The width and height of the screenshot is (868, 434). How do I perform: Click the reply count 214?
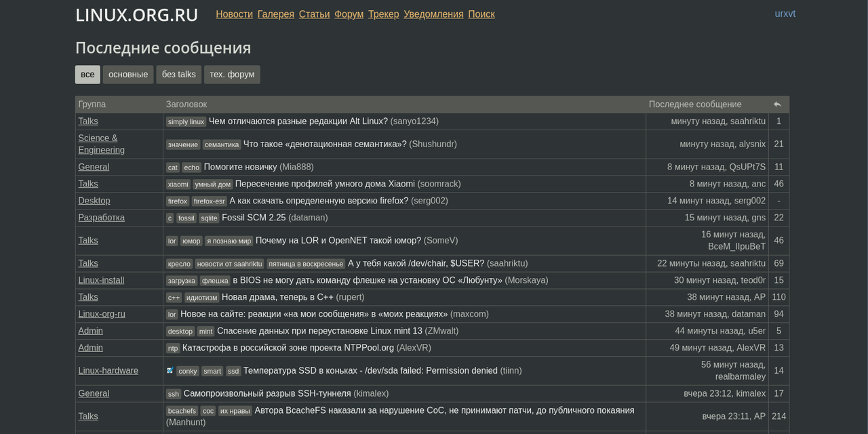tap(778, 416)
